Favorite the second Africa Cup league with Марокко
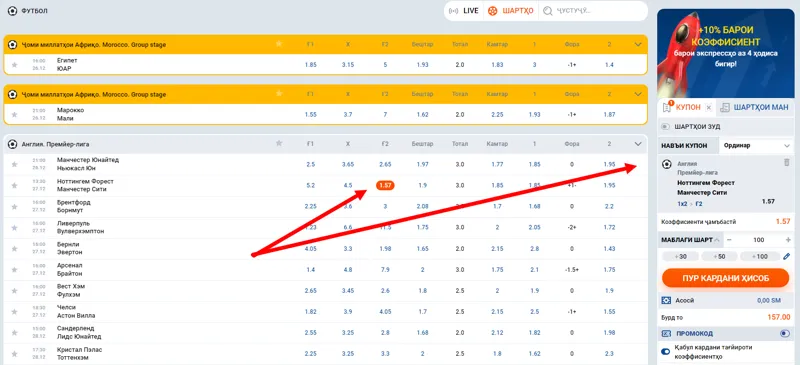800x365 pixels. point(279,94)
